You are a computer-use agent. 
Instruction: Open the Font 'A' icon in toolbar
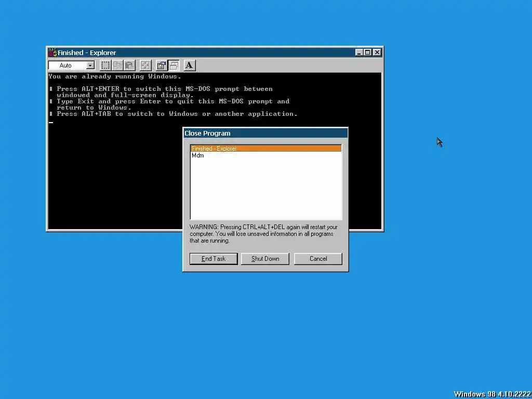pos(189,65)
